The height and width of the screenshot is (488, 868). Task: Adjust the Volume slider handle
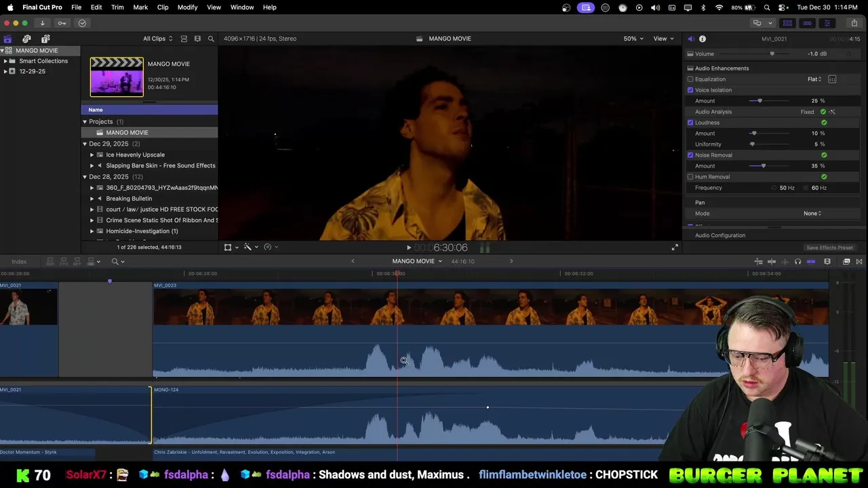pyautogui.click(x=772, y=54)
